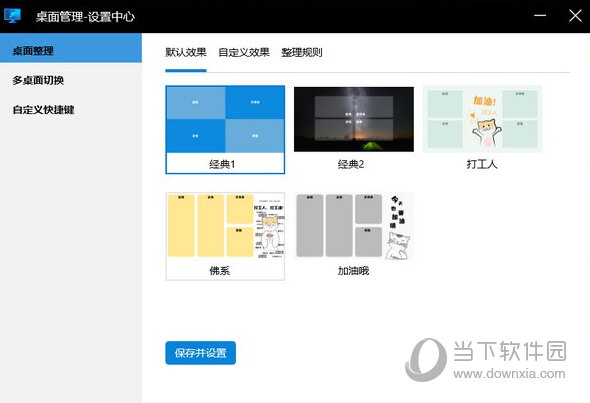The image size is (590, 403).
Task: Select the 打工人 cat theme thumbnail
Action: [x=482, y=119]
